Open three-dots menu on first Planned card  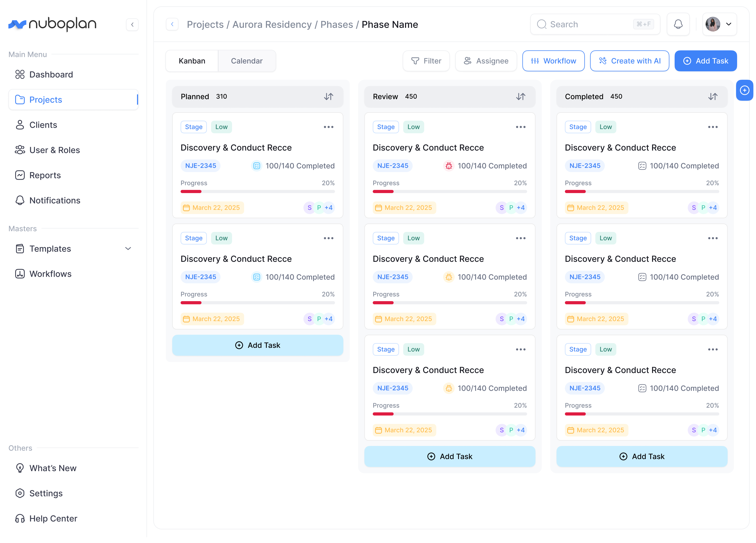(x=328, y=127)
